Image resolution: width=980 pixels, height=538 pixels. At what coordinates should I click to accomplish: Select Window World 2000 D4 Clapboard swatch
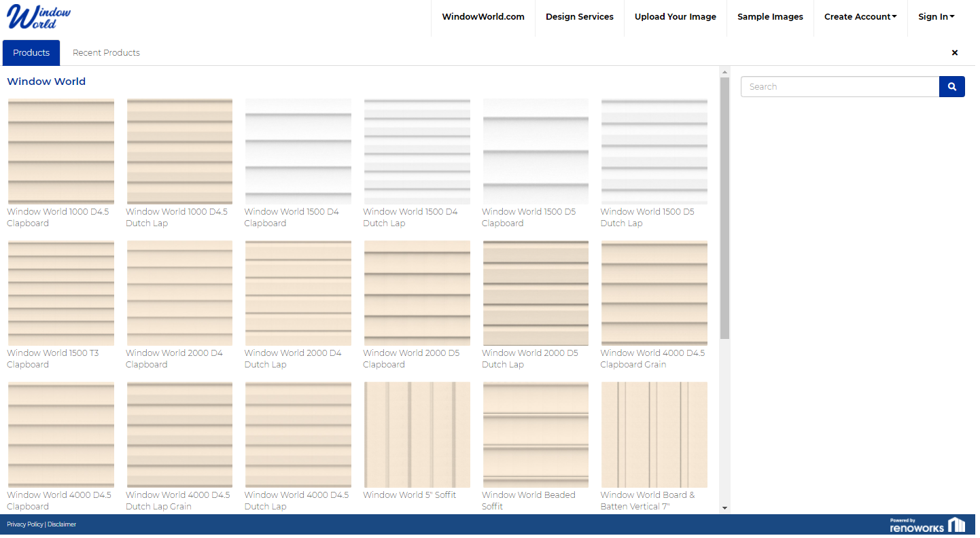click(181, 294)
